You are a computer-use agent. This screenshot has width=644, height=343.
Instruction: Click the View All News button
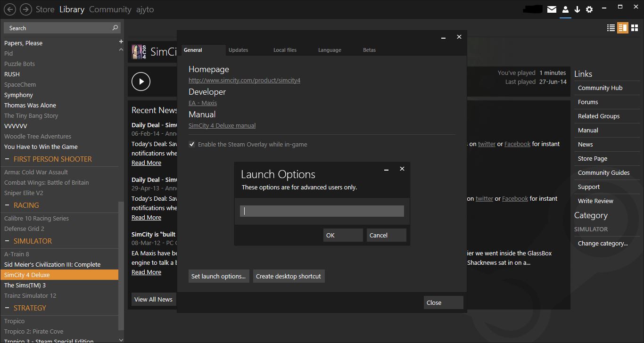[153, 299]
